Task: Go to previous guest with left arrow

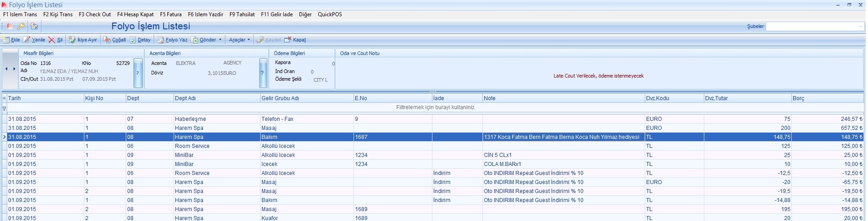Action: pyautogui.click(x=6, y=69)
